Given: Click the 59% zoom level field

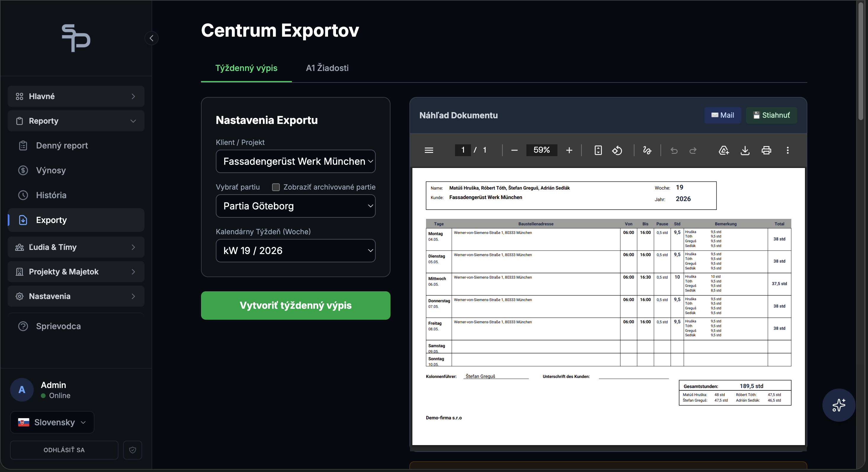Looking at the screenshot, I should coord(541,150).
